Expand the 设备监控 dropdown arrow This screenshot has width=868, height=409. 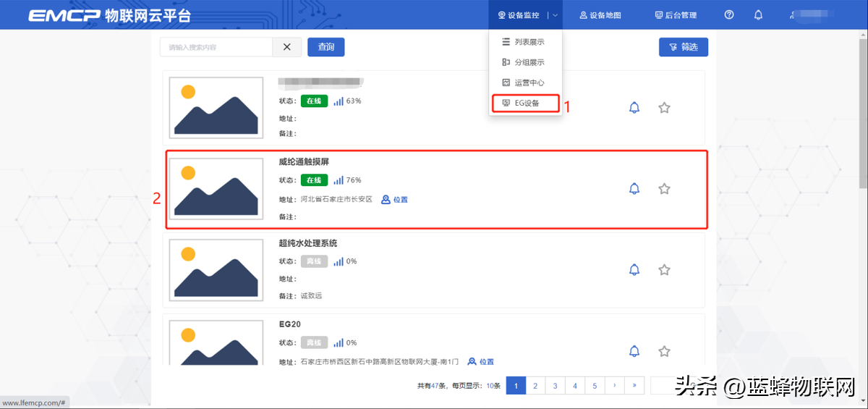[x=555, y=15]
